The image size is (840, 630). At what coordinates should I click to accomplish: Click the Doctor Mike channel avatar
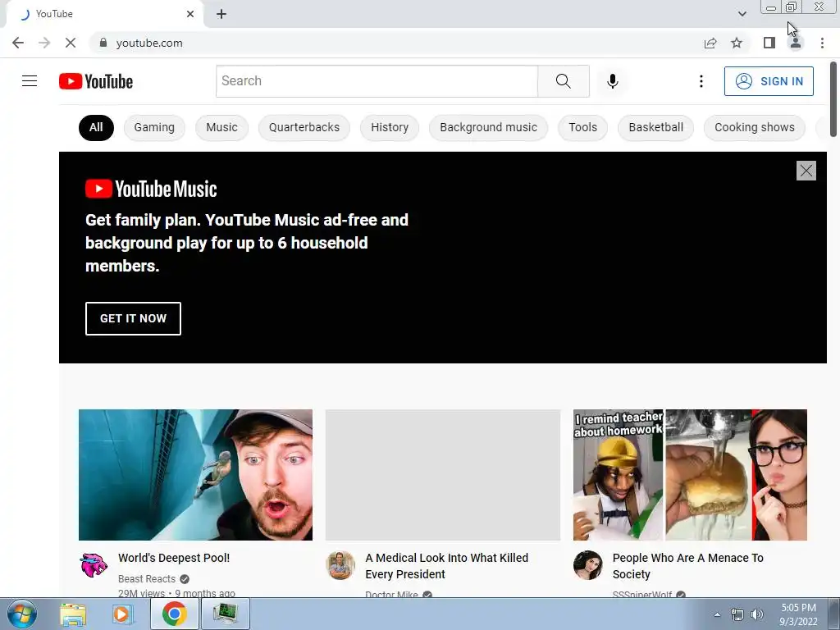click(x=340, y=565)
